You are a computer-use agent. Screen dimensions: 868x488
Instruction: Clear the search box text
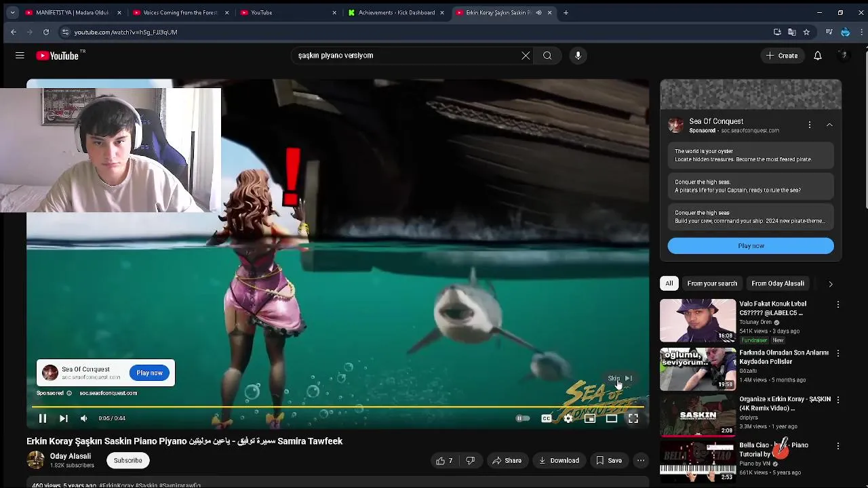526,56
